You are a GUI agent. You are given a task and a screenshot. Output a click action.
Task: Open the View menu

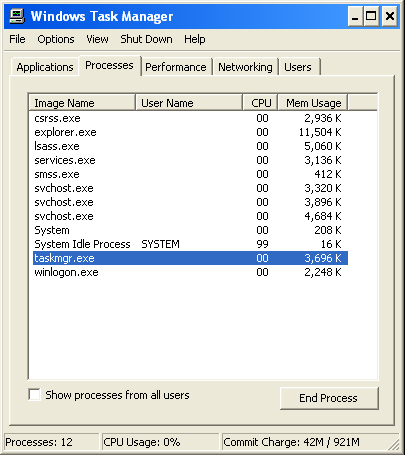[97, 39]
